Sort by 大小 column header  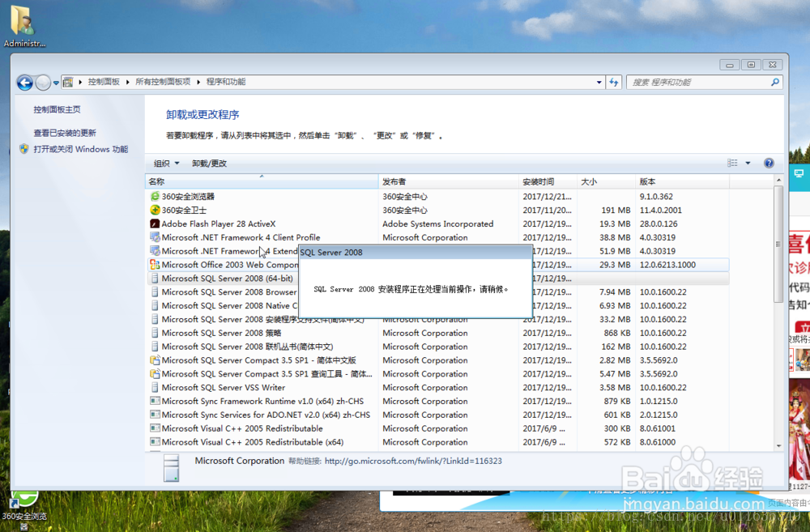point(606,181)
